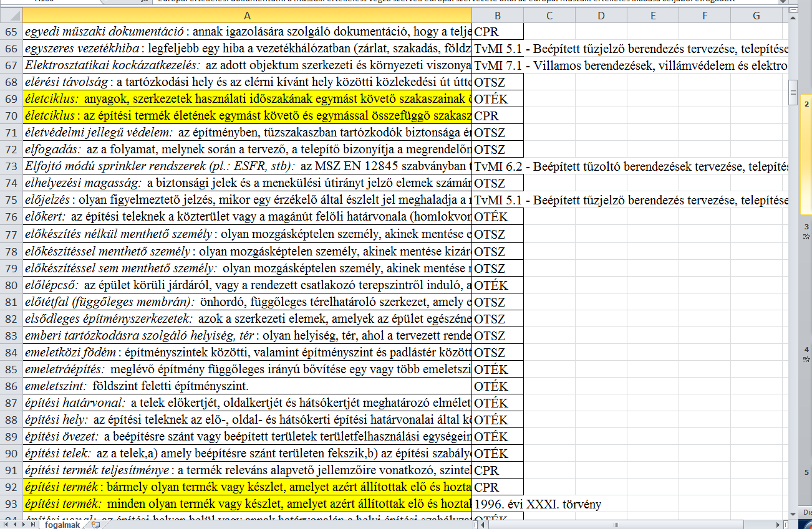Select column C header

pyautogui.click(x=549, y=15)
